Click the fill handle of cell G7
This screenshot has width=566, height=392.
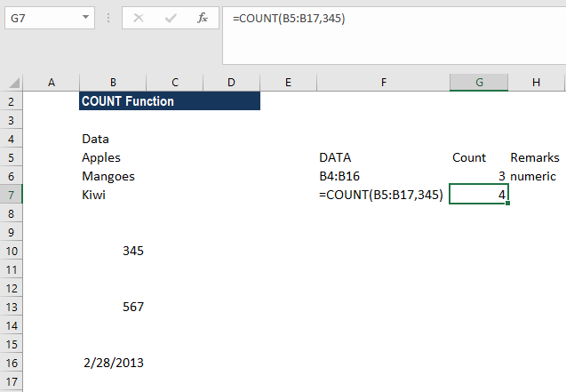tap(508, 204)
